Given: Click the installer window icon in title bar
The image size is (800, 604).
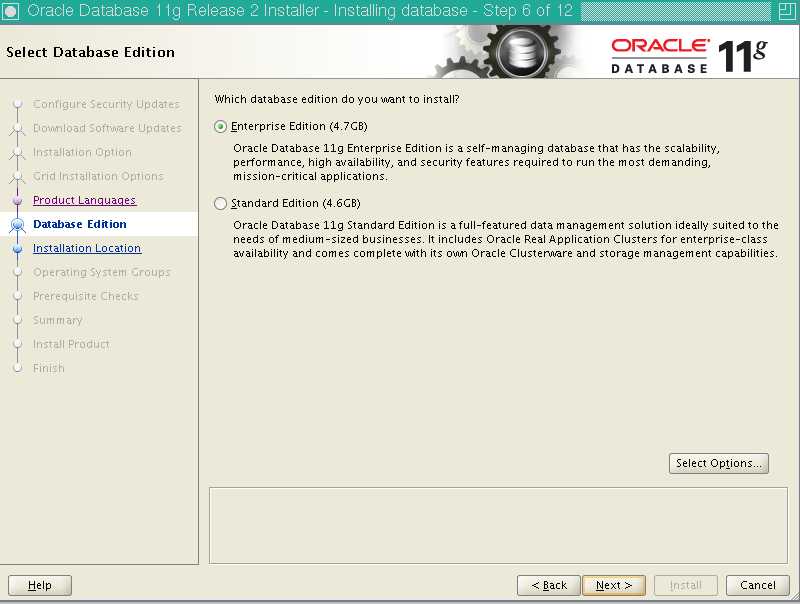Looking at the screenshot, I should [10, 11].
